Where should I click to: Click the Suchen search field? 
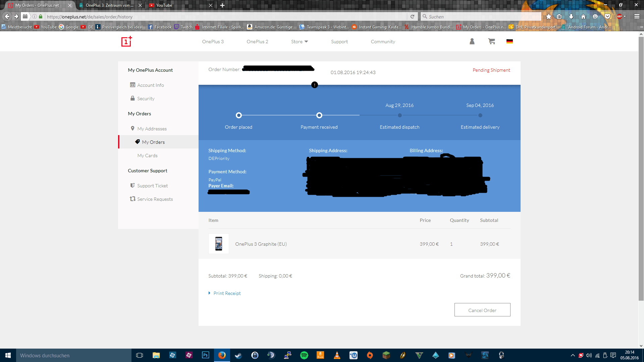point(481,16)
